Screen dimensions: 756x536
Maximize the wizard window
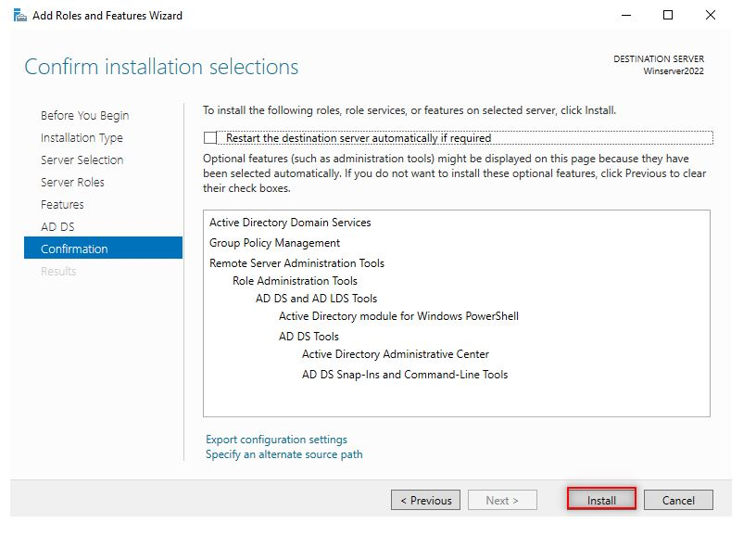(668, 16)
